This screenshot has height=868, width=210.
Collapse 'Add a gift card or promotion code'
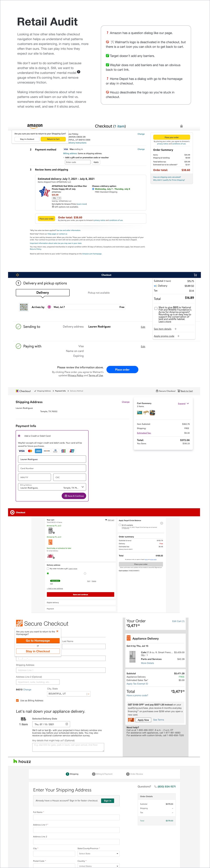click(x=86, y=157)
